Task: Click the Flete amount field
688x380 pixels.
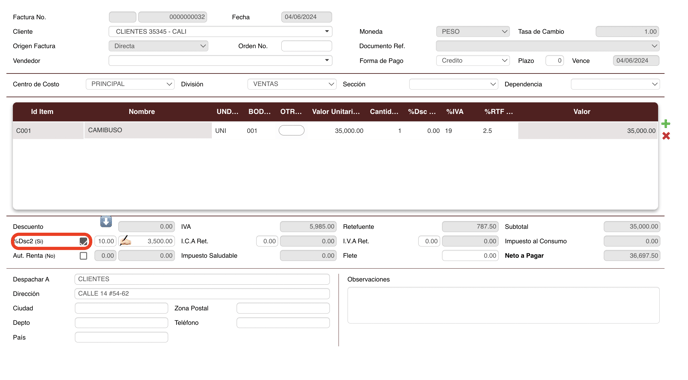Action: pyautogui.click(x=470, y=256)
